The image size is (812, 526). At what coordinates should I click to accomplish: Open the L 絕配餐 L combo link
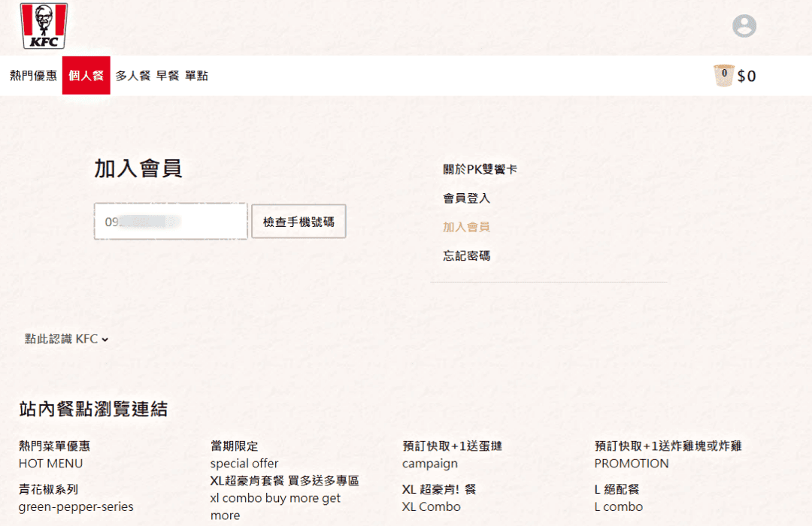tap(618, 498)
